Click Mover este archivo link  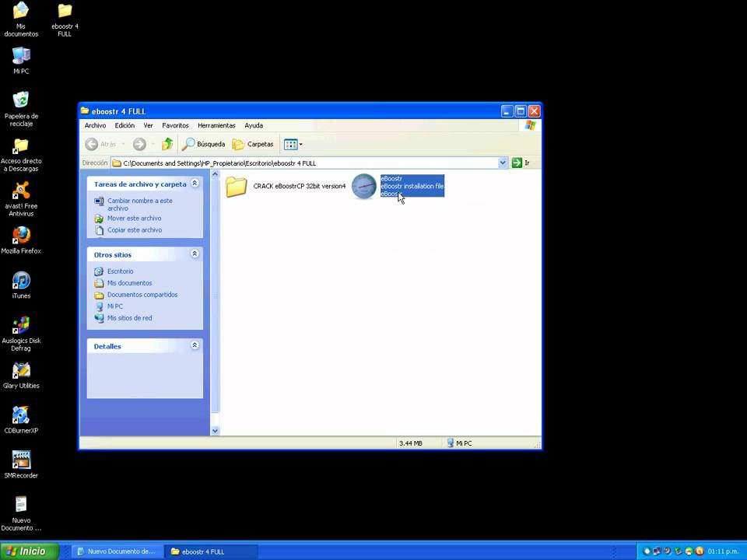click(134, 218)
